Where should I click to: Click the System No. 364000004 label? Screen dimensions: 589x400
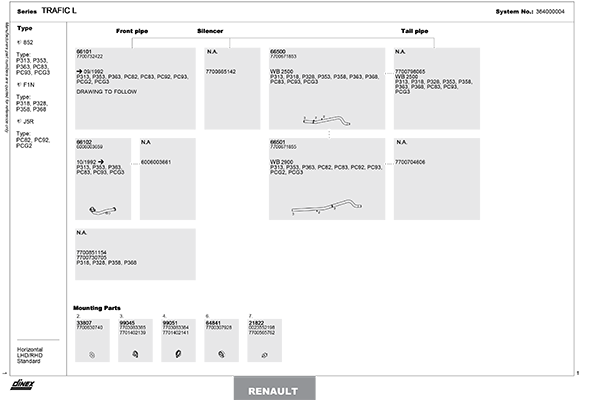tap(530, 12)
